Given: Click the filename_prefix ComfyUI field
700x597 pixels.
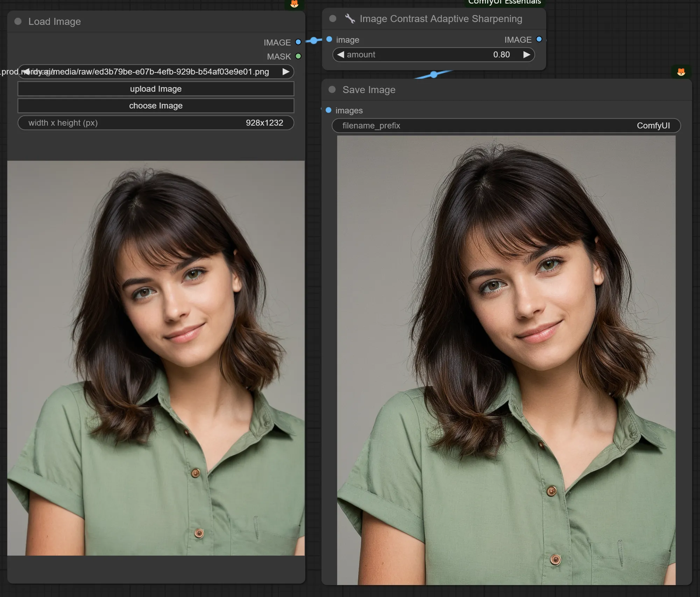Looking at the screenshot, I should pyautogui.click(x=506, y=126).
